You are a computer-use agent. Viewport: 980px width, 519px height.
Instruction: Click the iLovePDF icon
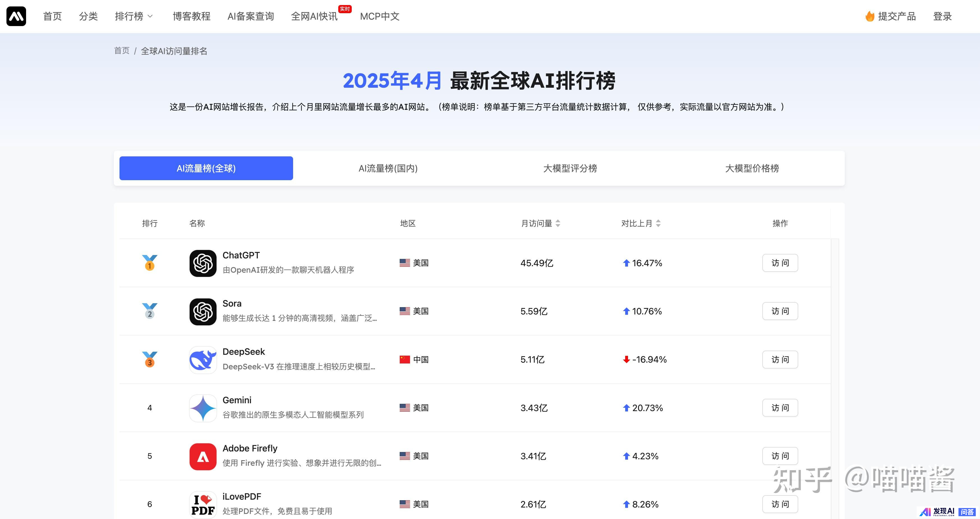[x=203, y=504]
